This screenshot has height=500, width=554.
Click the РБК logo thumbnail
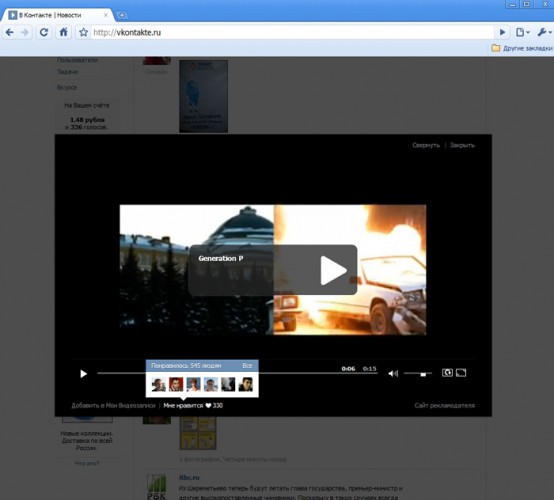[x=157, y=487]
